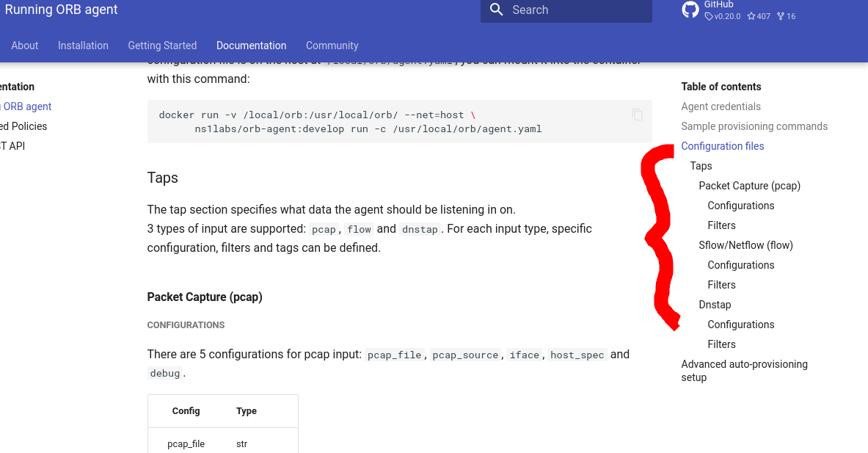Open the ORB agent sidebar link
Viewport: 868px width, 453px height.
tap(26, 106)
